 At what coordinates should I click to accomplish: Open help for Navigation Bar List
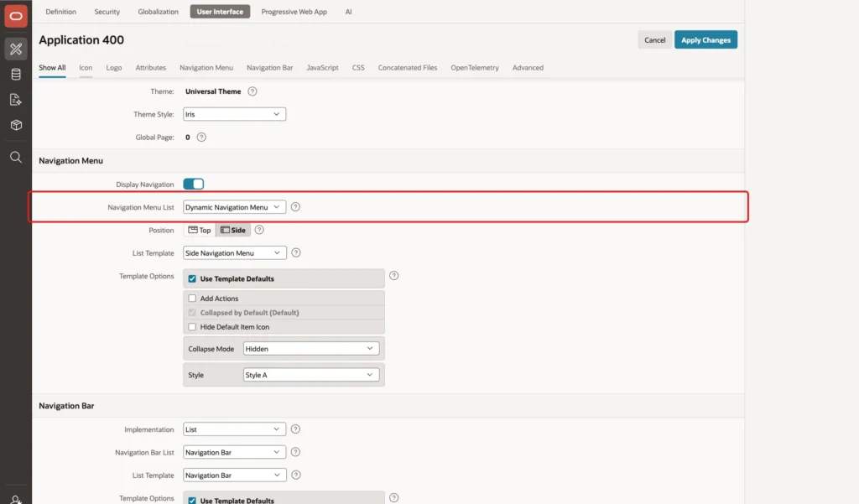tap(295, 452)
